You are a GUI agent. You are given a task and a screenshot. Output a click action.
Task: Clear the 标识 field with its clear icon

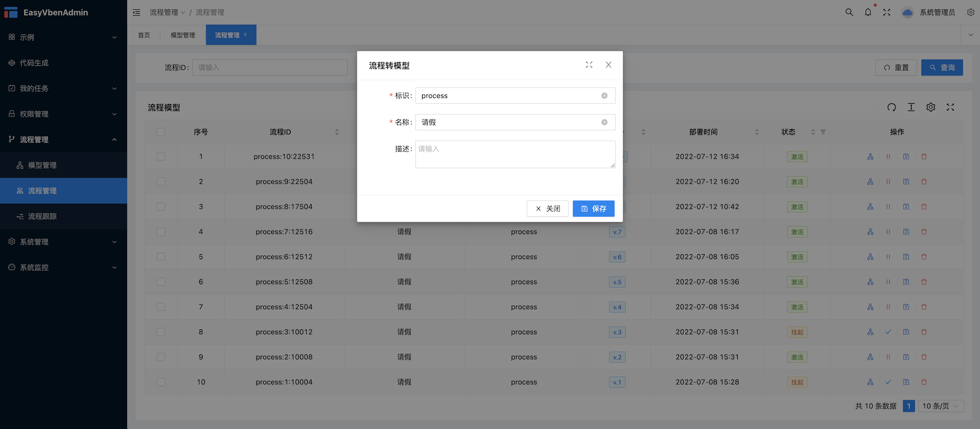coord(604,96)
